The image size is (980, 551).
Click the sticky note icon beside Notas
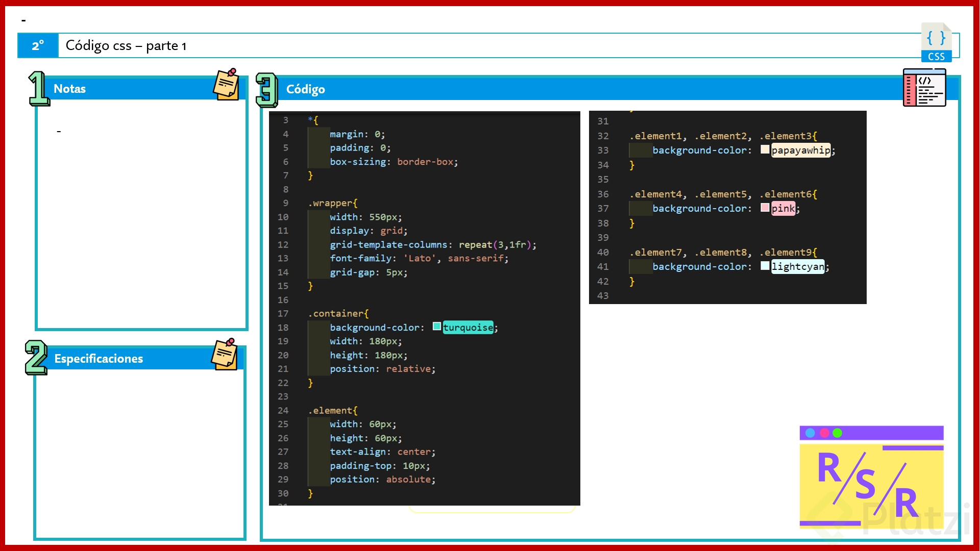coord(226,84)
